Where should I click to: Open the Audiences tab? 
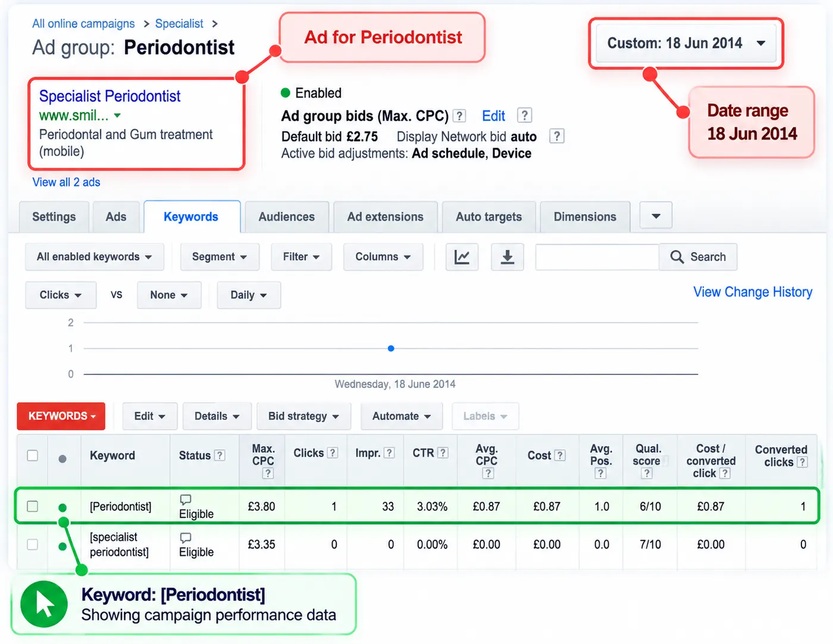pos(287,217)
